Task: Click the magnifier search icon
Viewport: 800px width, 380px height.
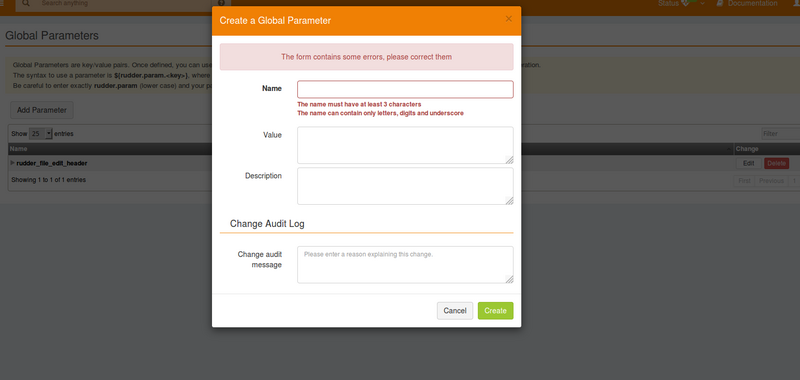Action: click(26, 3)
